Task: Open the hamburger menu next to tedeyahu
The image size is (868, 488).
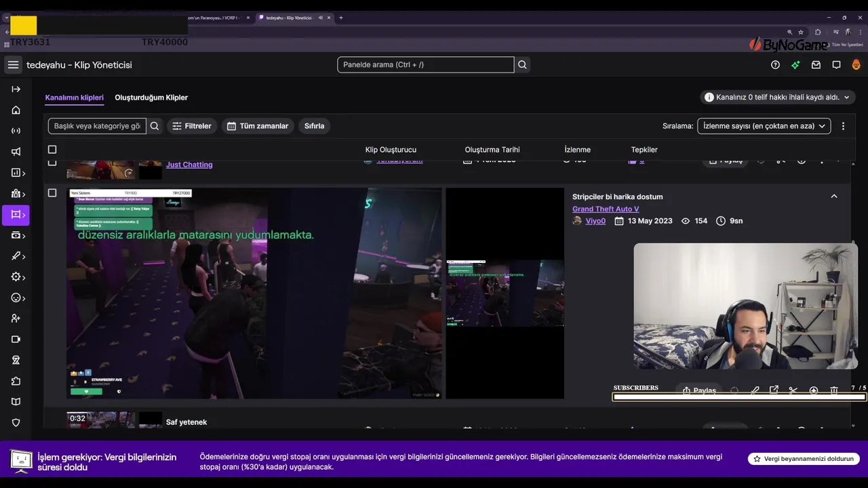Action: [13, 65]
